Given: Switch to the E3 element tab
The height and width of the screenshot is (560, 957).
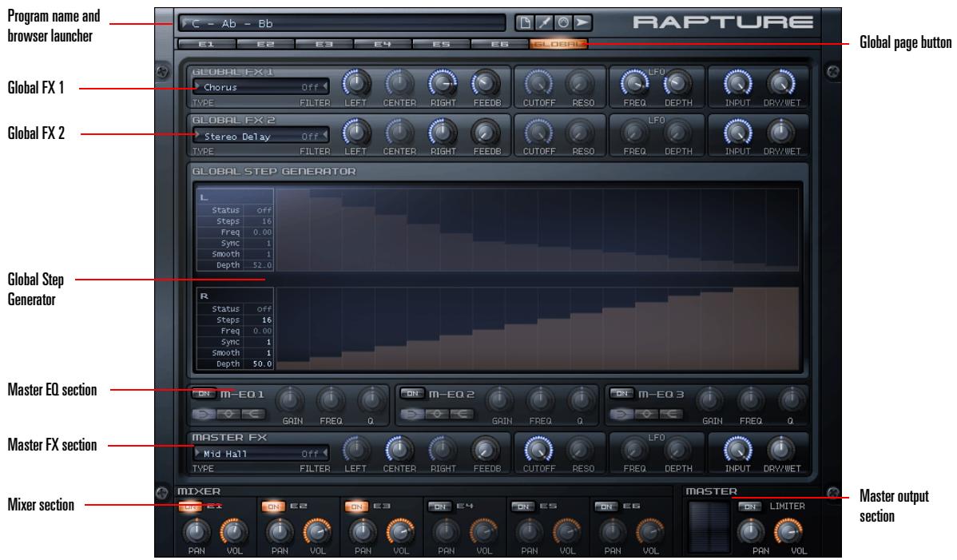Looking at the screenshot, I should (324, 44).
